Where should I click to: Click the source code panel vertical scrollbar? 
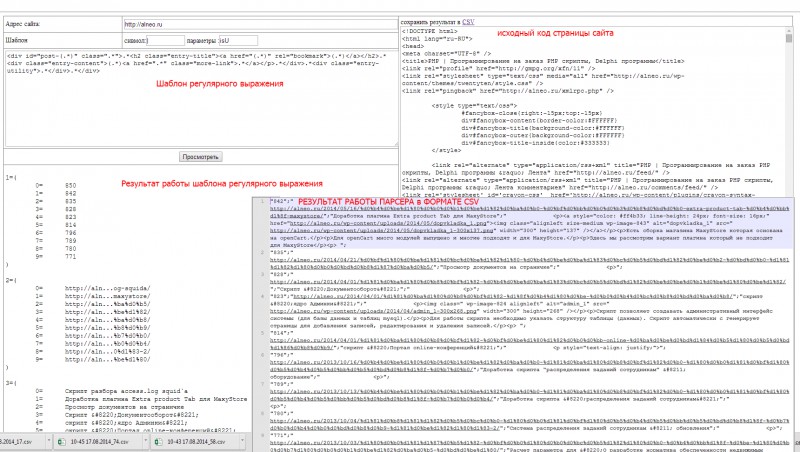click(789, 112)
